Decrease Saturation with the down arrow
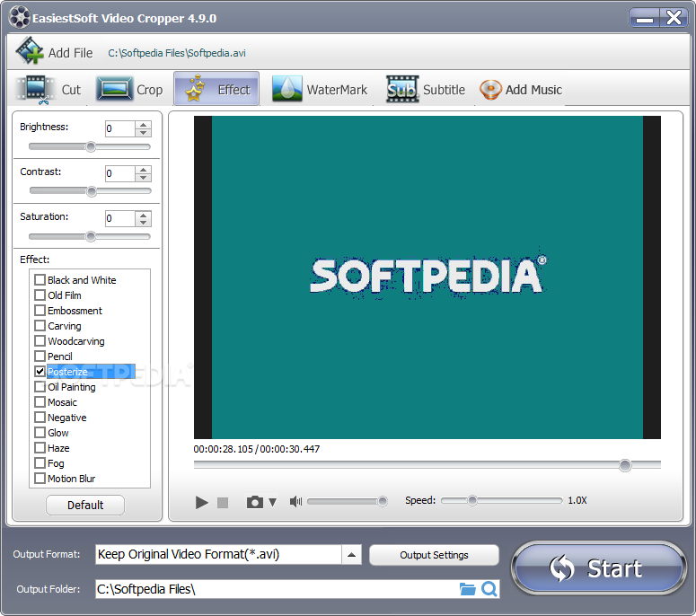 point(143,223)
